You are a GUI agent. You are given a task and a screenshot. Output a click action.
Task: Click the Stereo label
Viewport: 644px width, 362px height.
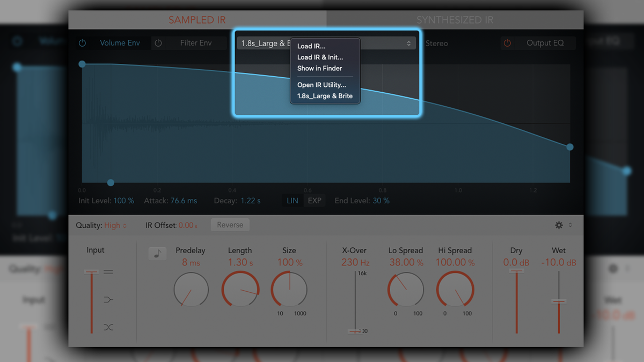click(436, 43)
